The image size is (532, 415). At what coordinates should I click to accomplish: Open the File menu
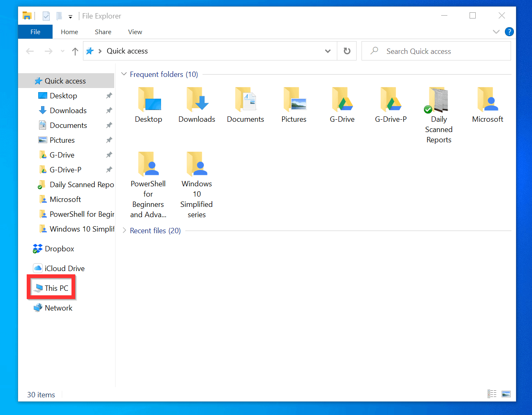pyautogui.click(x=35, y=32)
